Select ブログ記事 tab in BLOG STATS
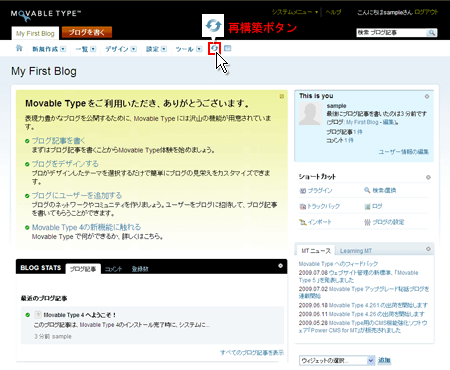Viewport: 450px width, 370px height. click(83, 269)
